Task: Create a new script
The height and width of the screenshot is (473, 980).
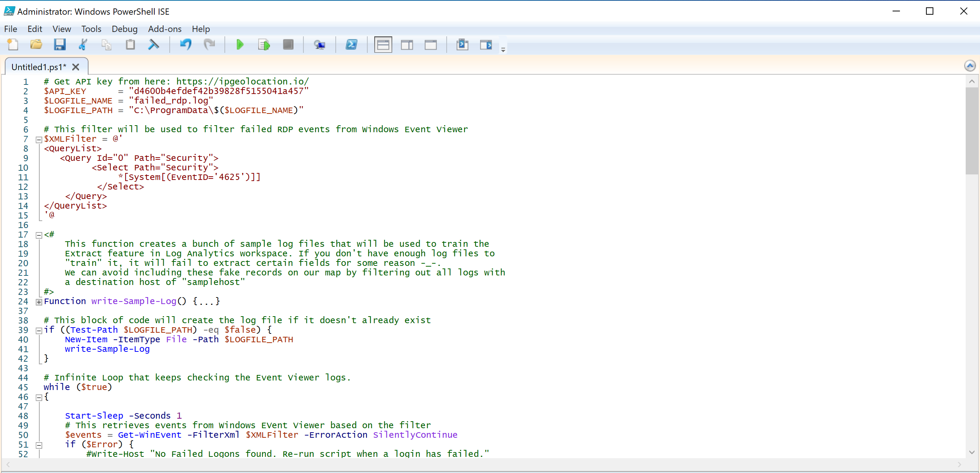Action: 12,44
